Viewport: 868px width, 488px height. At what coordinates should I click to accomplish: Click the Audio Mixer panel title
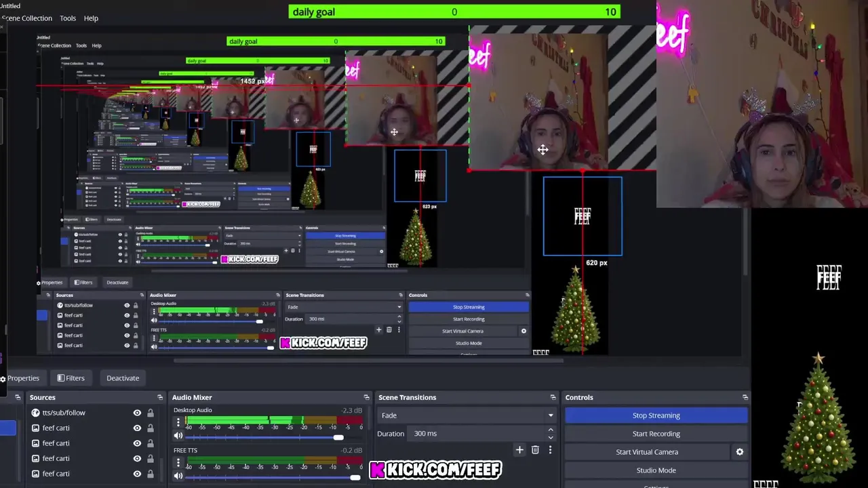[x=192, y=397]
